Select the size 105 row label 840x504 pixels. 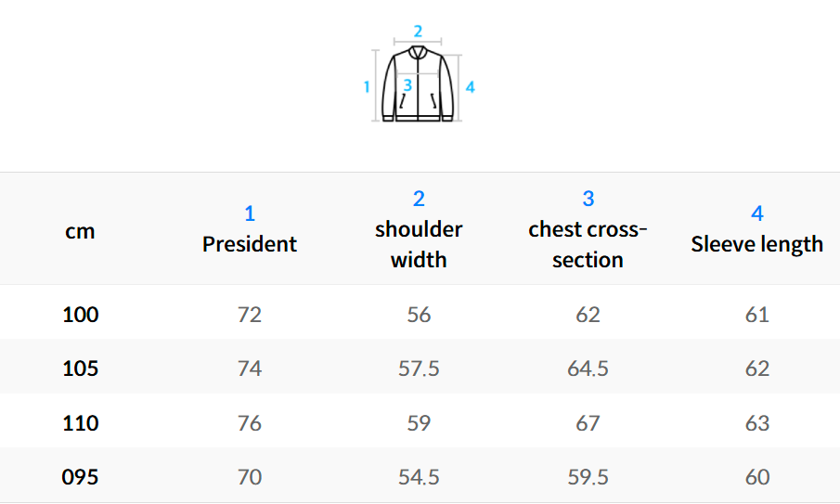point(80,368)
